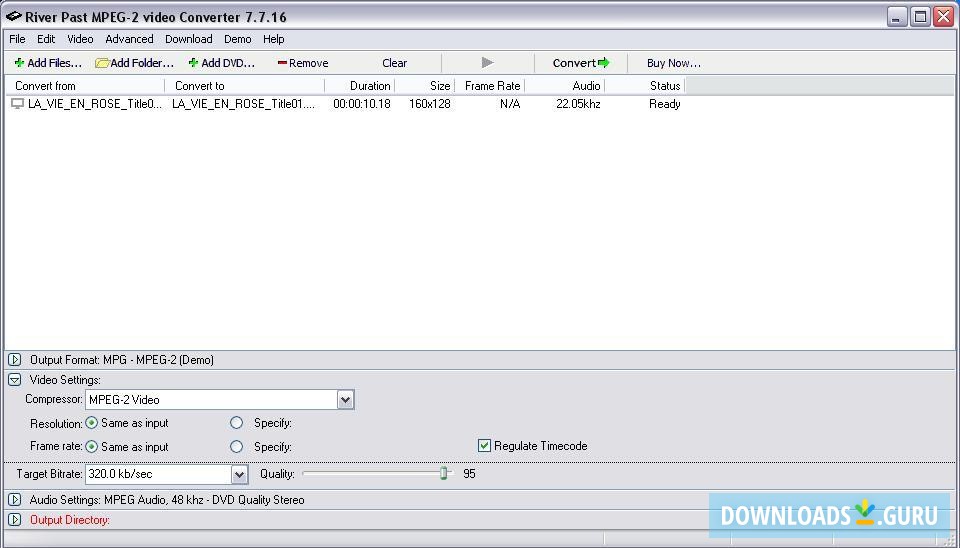Click the LA_VIE_EN_ROSE_Title01 output name cell

click(244, 104)
